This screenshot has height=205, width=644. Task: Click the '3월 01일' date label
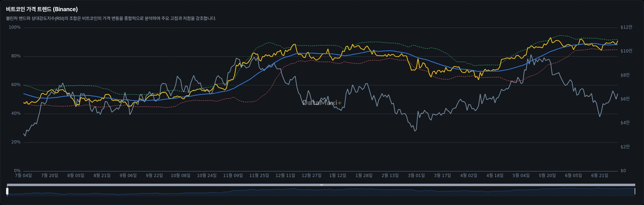pos(416,176)
